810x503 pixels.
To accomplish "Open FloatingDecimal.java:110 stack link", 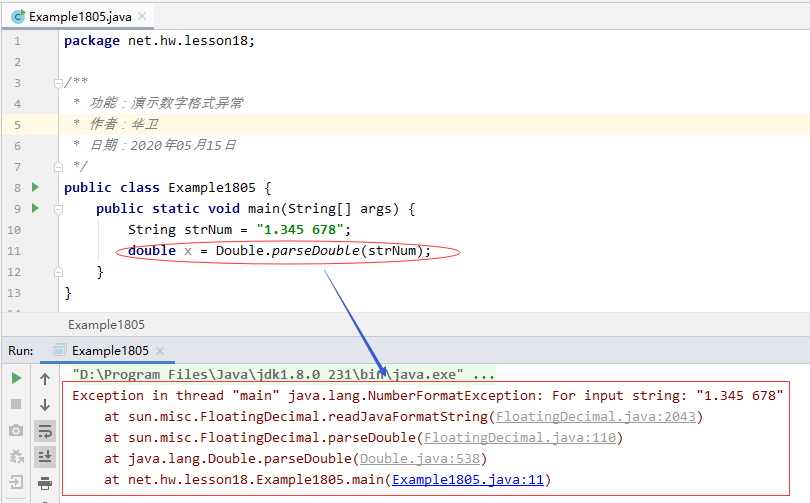I will [x=520, y=438].
